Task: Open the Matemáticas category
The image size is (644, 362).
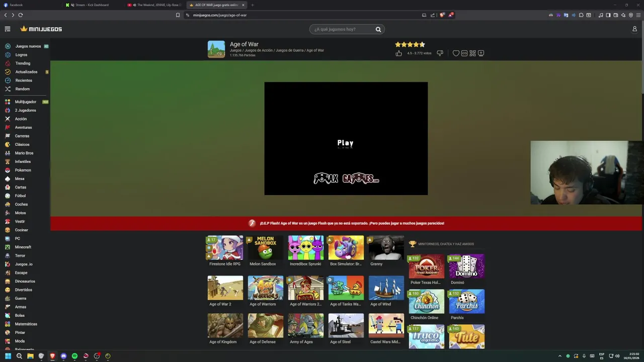Action: (x=25, y=324)
